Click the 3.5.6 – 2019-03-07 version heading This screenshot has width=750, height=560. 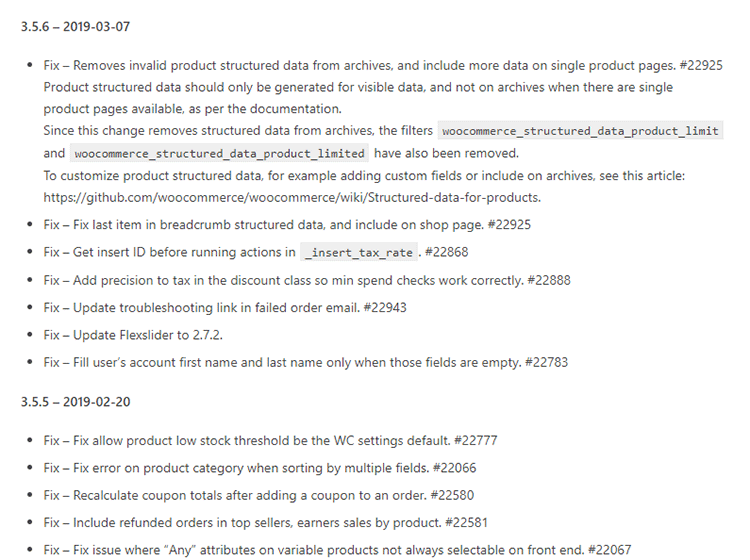pyautogui.click(x=76, y=26)
